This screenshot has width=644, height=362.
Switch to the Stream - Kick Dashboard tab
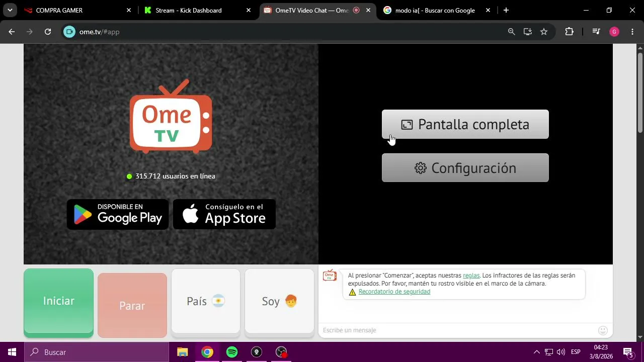click(x=198, y=10)
